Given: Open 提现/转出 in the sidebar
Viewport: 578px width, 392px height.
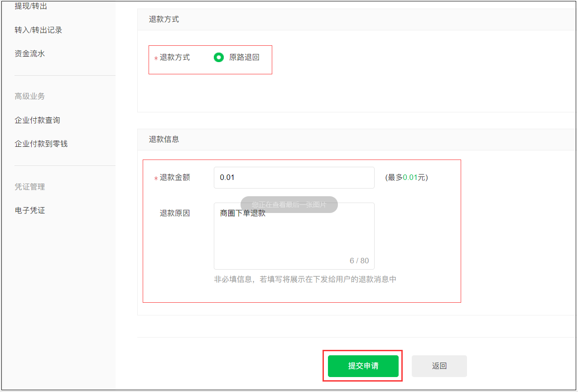Looking at the screenshot, I should pyautogui.click(x=31, y=6).
